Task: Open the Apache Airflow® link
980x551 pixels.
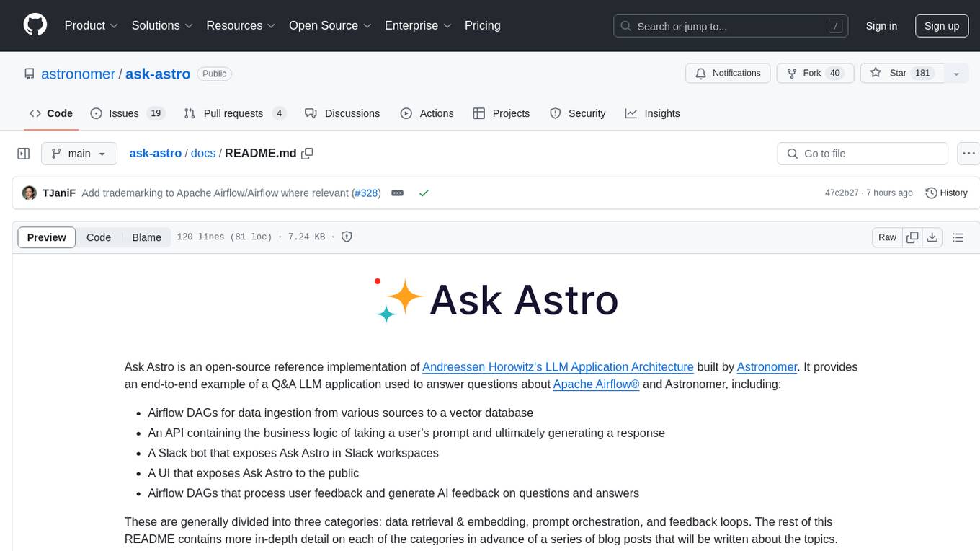Action: [596, 384]
